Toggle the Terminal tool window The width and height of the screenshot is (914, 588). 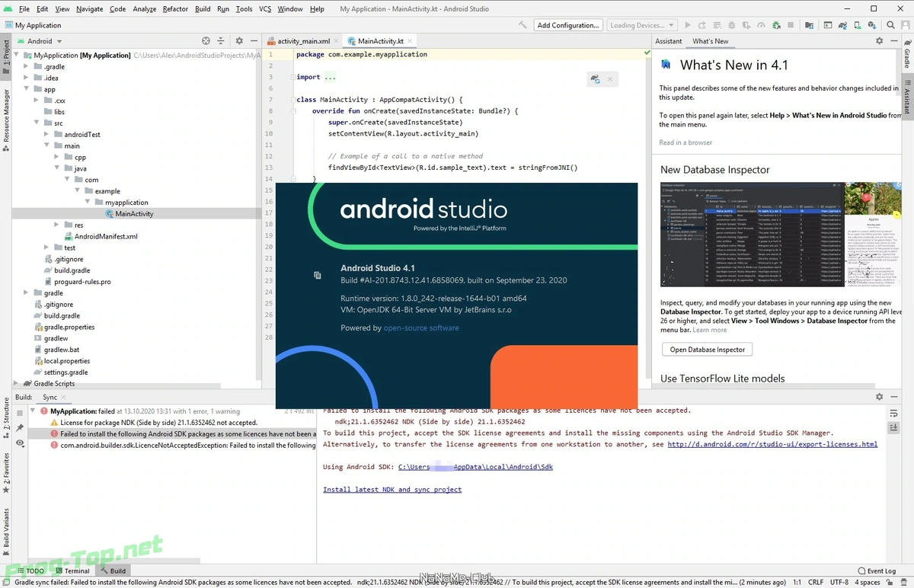click(x=72, y=570)
